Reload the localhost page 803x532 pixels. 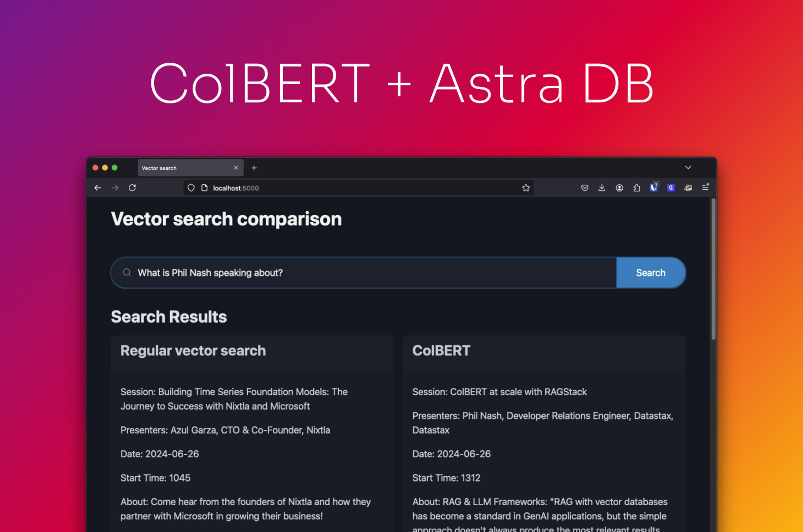click(x=132, y=188)
